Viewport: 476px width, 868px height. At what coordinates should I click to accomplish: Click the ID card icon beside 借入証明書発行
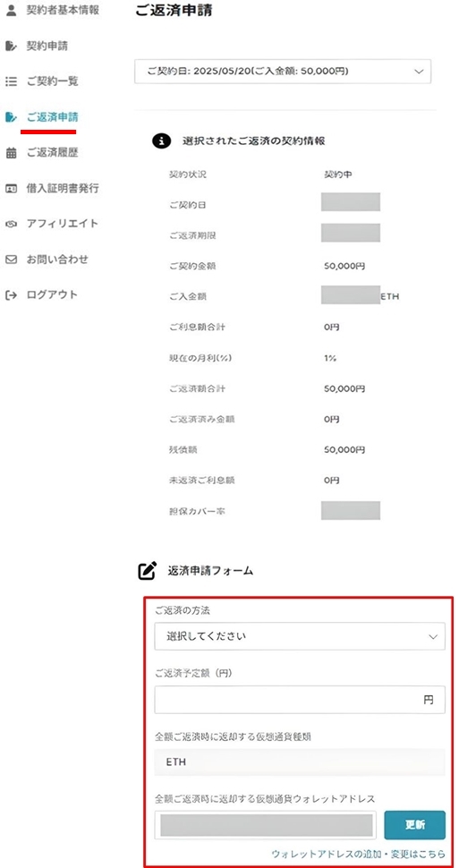click(x=11, y=188)
